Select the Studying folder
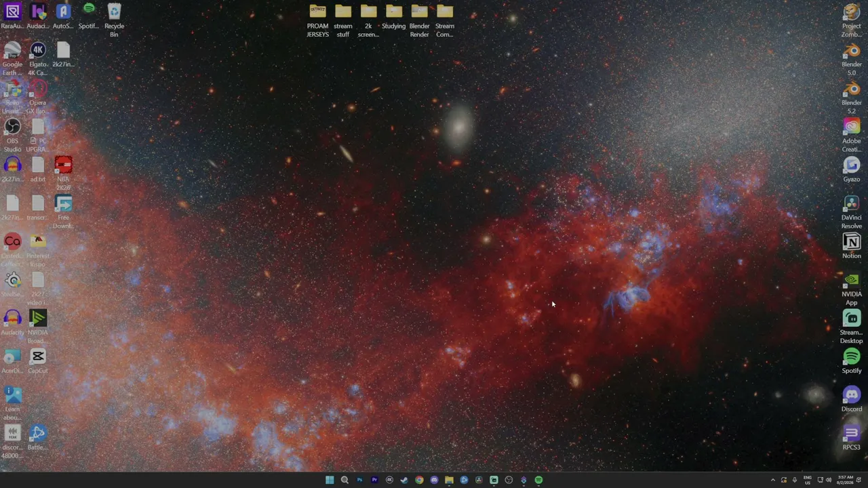This screenshot has width=868, height=488. [394, 16]
